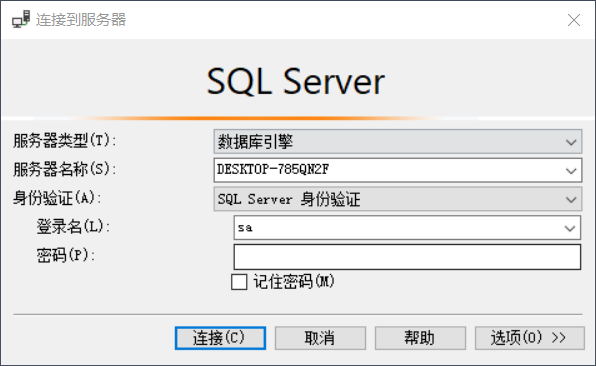This screenshot has width=596, height=366.
Task: Expand 选项(O) >> options
Action: click(x=529, y=338)
